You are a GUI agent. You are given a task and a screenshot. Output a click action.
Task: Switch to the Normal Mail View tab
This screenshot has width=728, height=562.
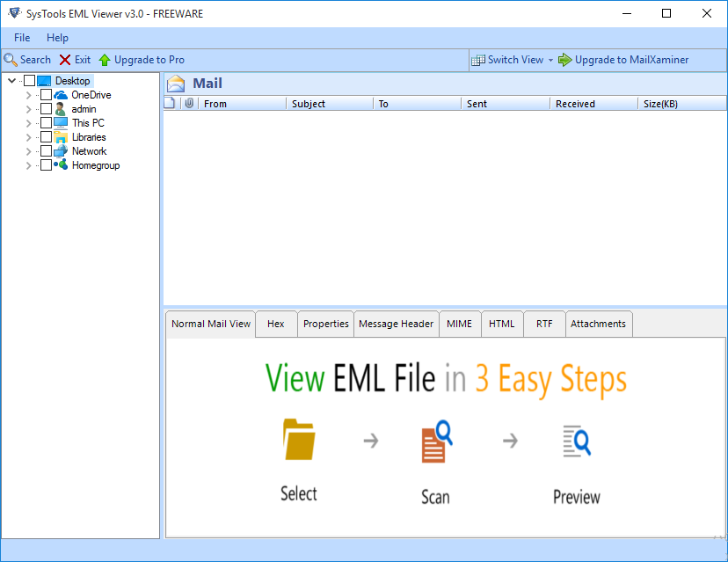211,324
